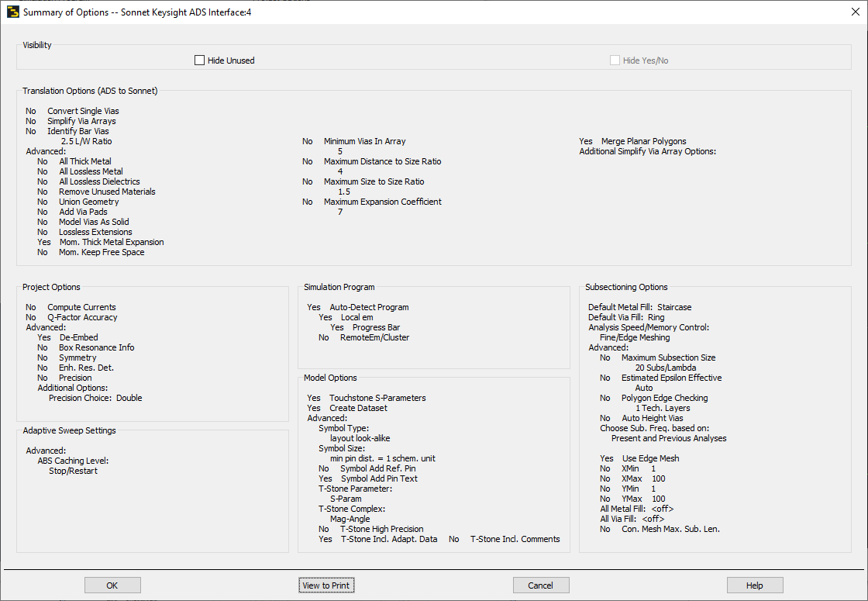
Task: Select the 'All Thick Metal' entry
Action: [x=85, y=161]
